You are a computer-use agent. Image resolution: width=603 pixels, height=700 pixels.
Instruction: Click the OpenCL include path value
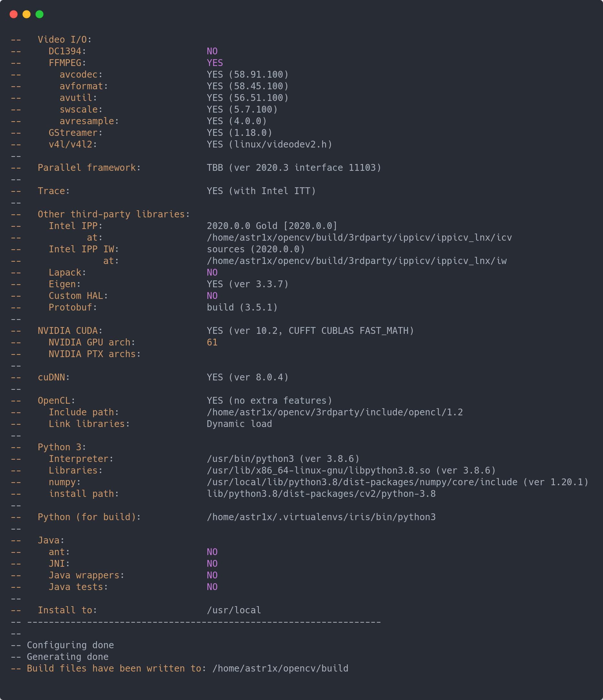click(x=334, y=412)
